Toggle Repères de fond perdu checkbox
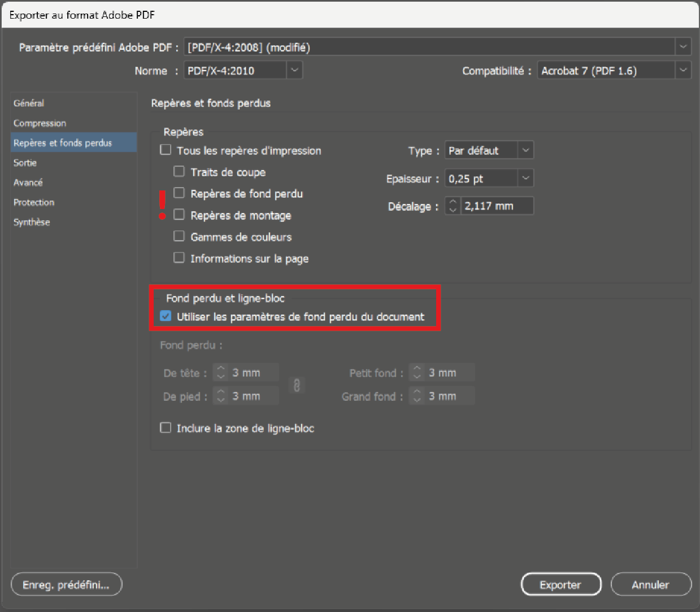Screen dimensions: 700x612 (179, 193)
